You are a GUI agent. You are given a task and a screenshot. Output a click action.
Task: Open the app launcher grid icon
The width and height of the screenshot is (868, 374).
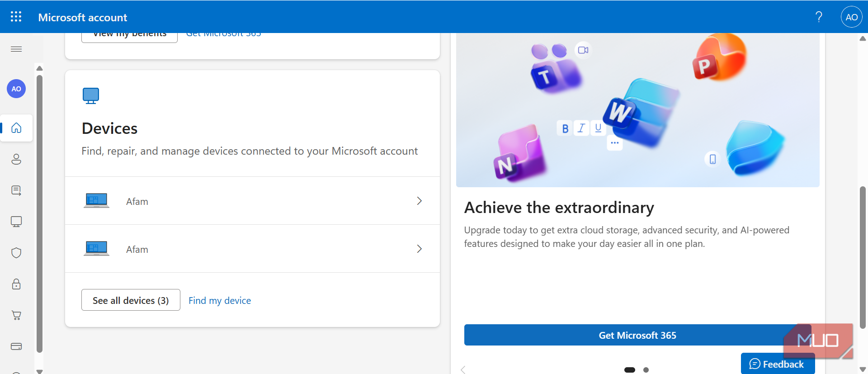pos(16,17)
